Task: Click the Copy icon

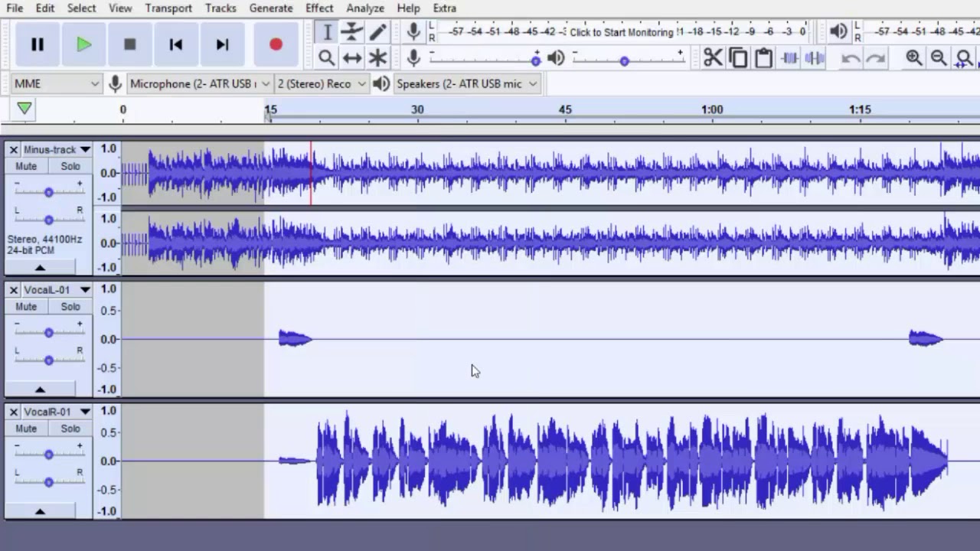Action: pos(738,58)
